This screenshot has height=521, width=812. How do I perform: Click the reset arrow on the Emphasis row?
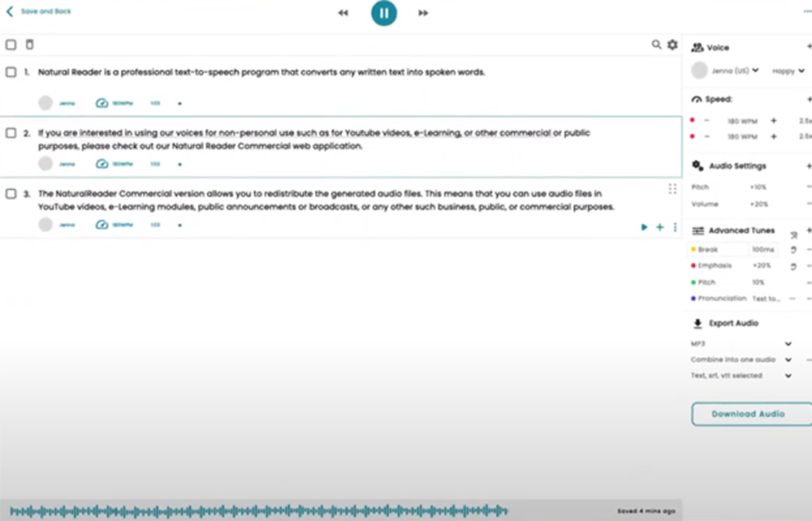pos(793,267)
